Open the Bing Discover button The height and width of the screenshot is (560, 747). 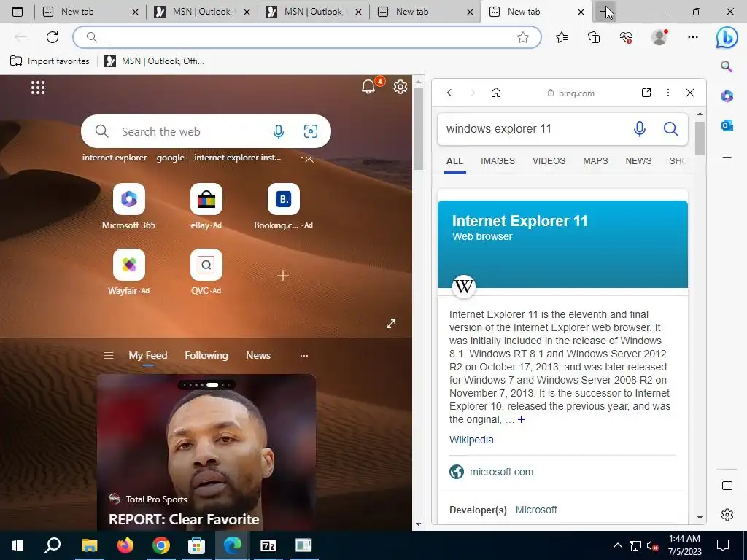click(727, 37)
